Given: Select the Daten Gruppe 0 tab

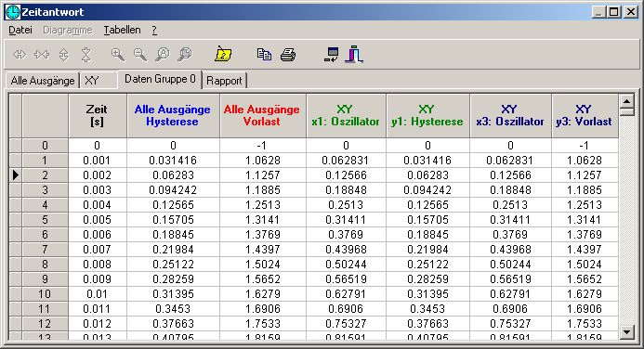Looking at the screenshot, I should coord(160,79).
